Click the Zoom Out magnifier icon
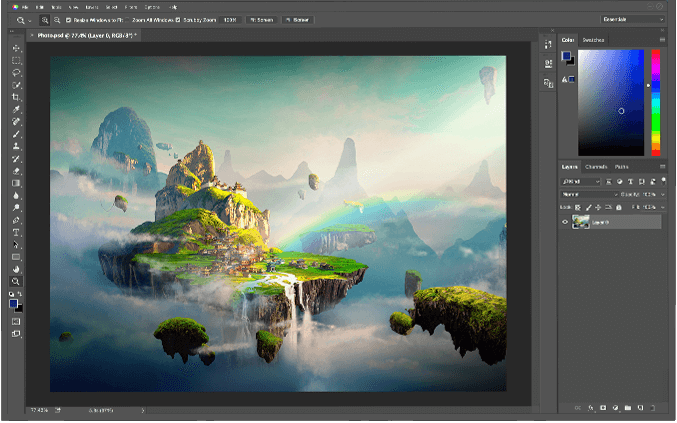This screenshot has height=423, width=677. click(57, 19)
